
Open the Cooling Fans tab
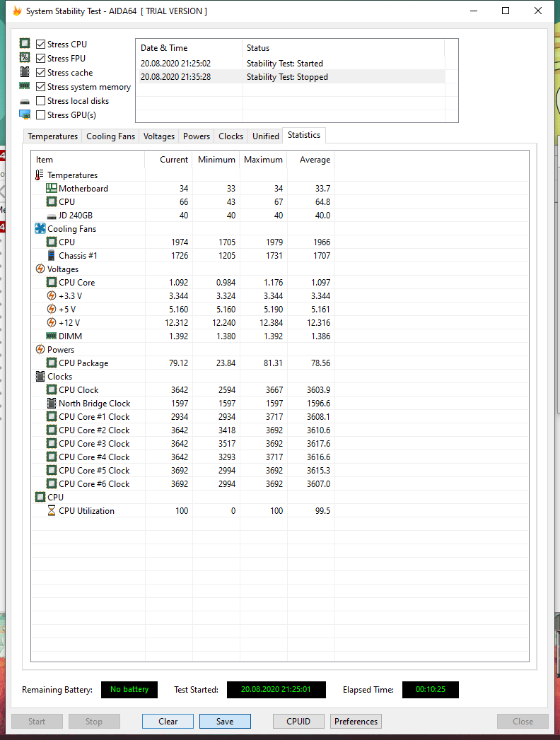[110, 136]
